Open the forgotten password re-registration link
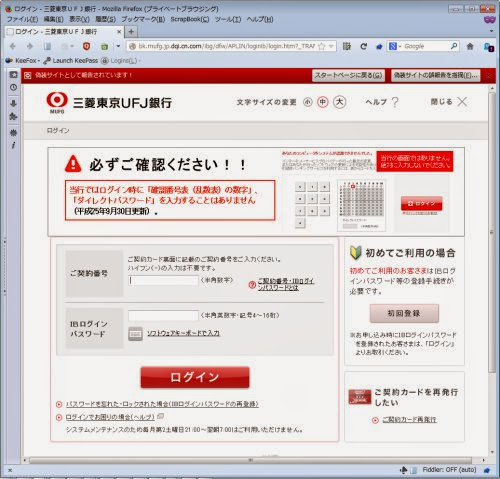 162,404
